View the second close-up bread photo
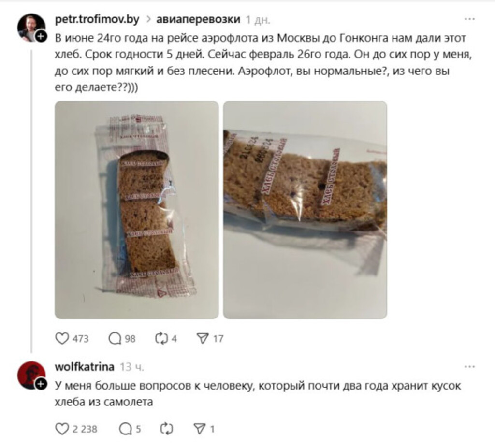495x448 pixels. pyautogui.click(x=305, y=210)
